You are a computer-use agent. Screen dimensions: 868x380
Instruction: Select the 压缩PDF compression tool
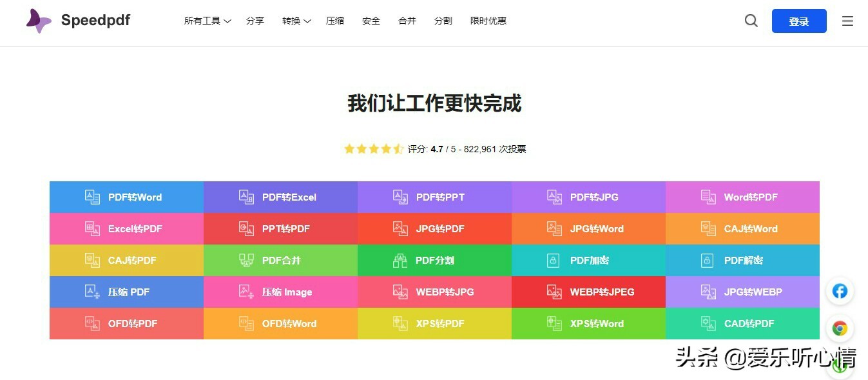tap(126, 292)
